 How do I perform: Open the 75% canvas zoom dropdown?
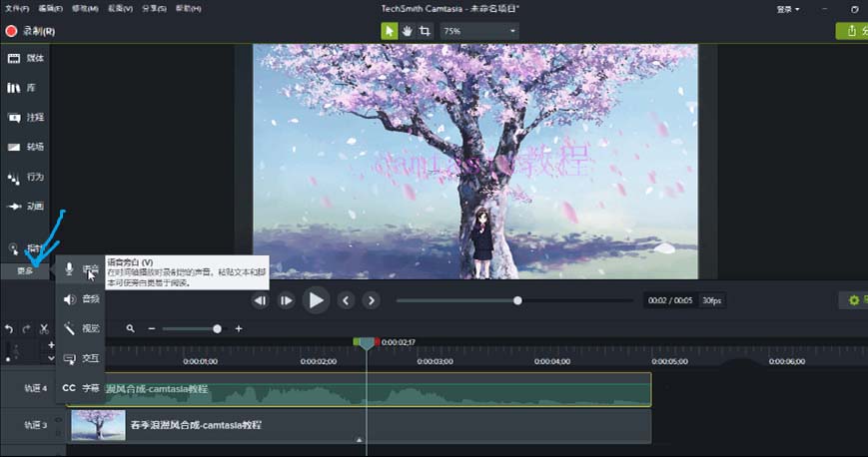479,31
